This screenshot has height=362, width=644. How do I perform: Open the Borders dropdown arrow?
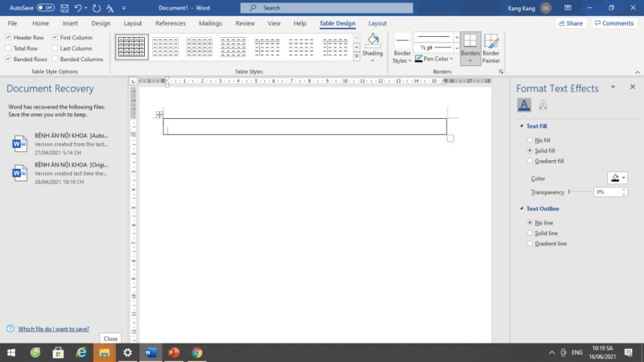(x=470, y=61)
